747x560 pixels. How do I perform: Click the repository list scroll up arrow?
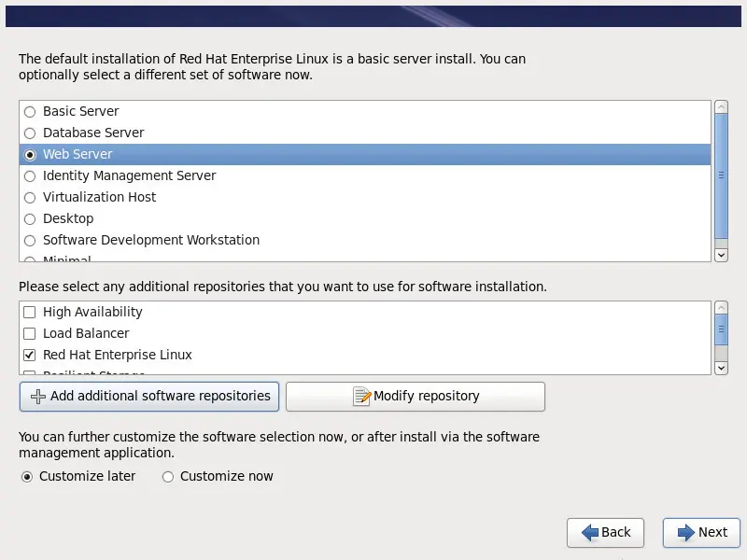pyautogui.click(x=721, y=308)
